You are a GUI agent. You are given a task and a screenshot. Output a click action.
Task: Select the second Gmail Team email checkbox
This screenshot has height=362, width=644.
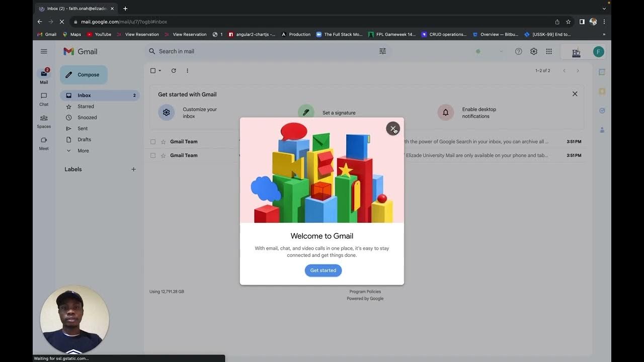(x=153, y=155)
